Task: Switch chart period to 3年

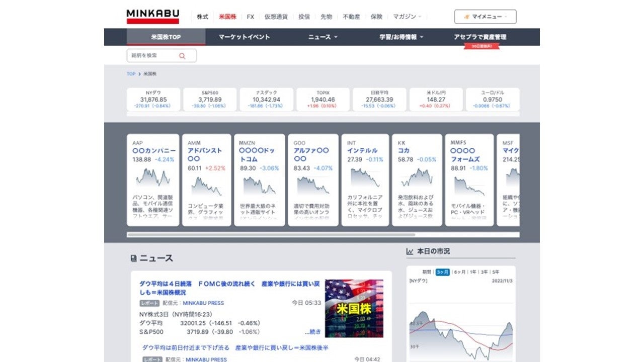Action: tap(484, 272)
